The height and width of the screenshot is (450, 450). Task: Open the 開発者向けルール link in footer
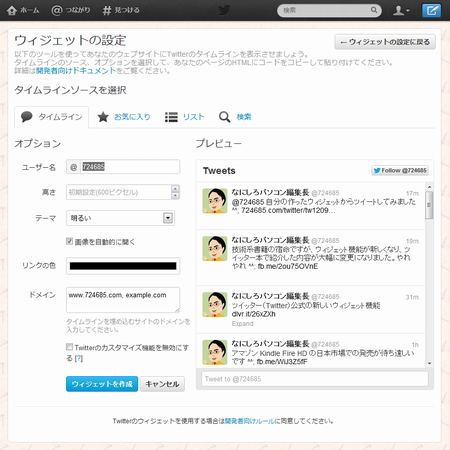250,421
